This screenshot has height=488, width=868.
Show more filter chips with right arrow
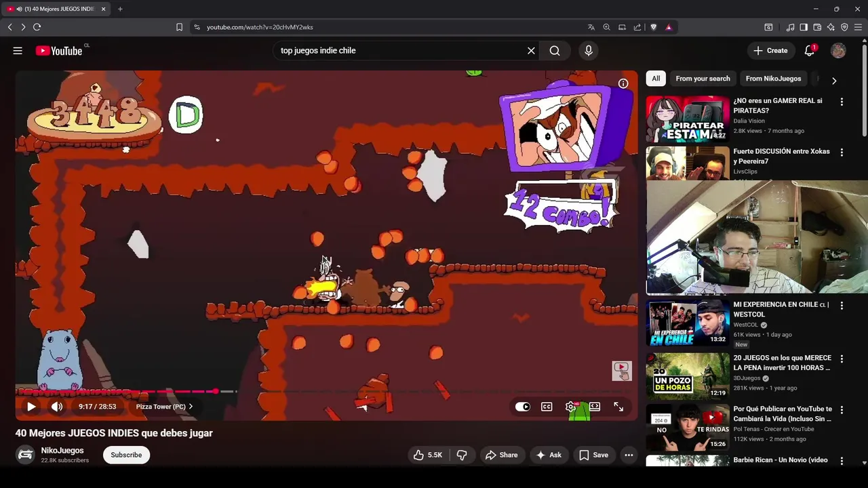tap(834, 80)
